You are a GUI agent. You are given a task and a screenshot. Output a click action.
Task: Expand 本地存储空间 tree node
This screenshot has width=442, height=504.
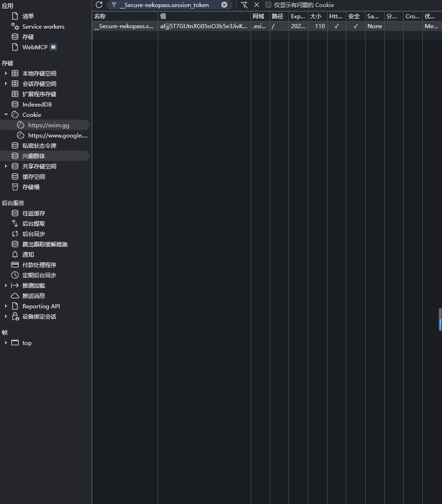(6, 73)
